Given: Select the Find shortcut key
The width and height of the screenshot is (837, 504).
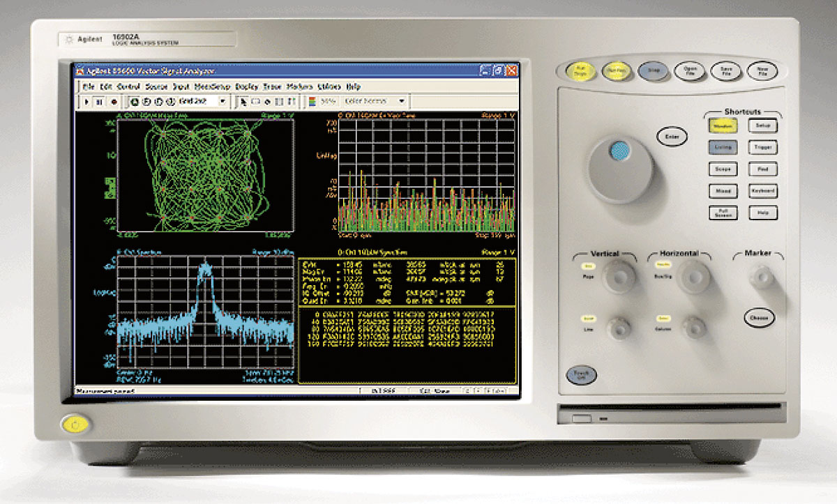Looking at the screenshot, I should click(x=763, y=169).
